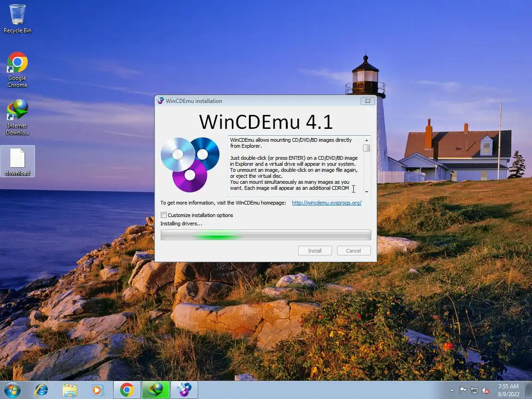This screenshot has height=399, width=532.
Task: Click the 'Installing drivers...' status text
Action: (x=181, y=224)
